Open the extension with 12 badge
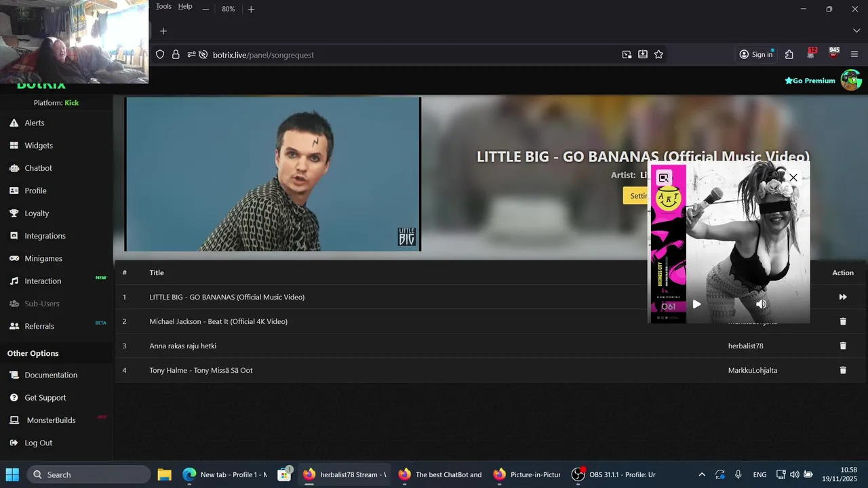This screenshot has width=868, height=488. click(x=812, y=54)
